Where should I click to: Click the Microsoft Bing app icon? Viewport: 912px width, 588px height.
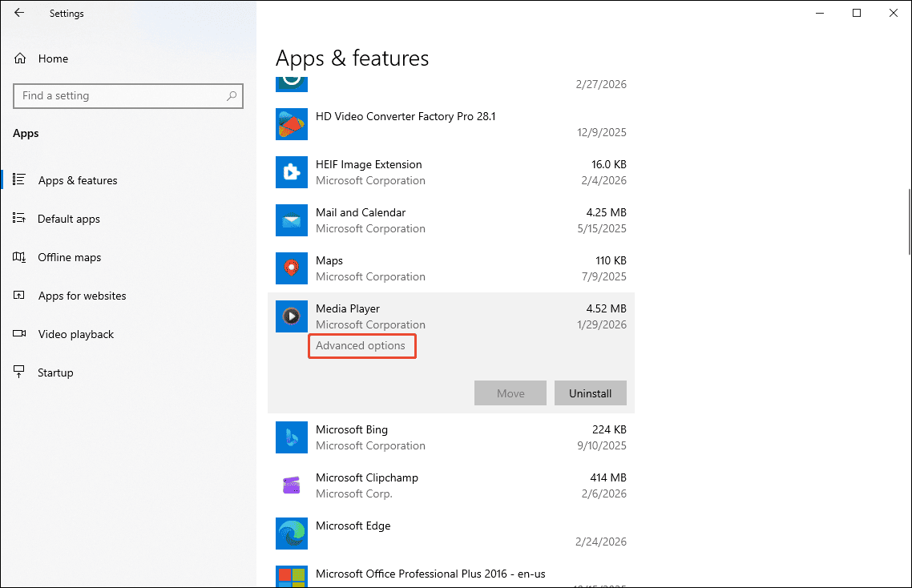coord(291,437)
